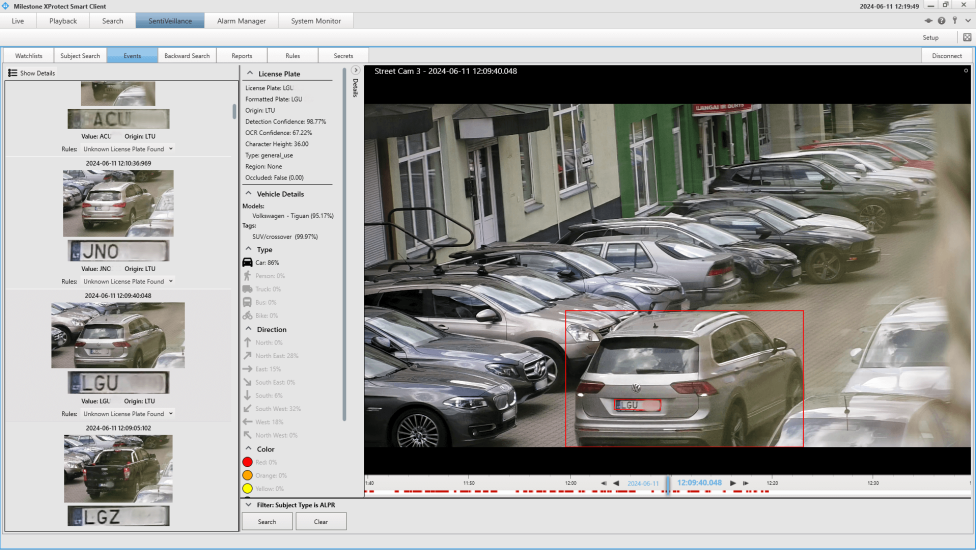Collapse the Details side panel arrow

[355, 71]
